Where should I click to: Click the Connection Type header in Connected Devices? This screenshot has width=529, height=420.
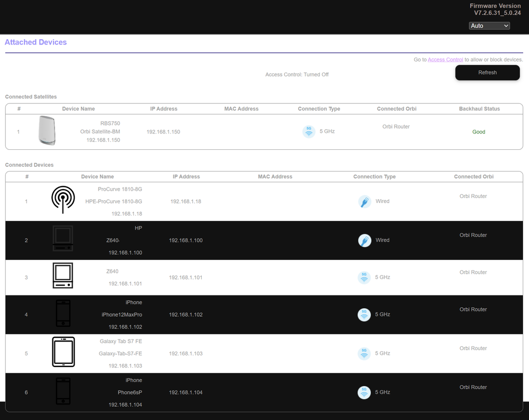[374, 176]
